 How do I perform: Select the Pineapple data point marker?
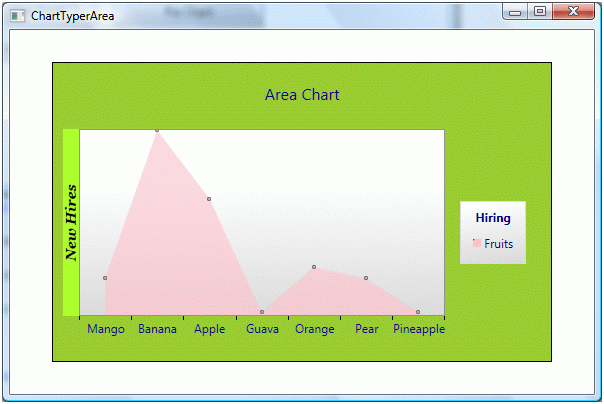click(418, 312)
